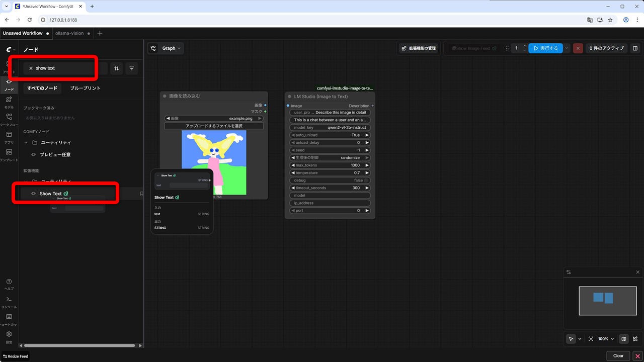644x362 pixels.
Task: Click the node filter icon
Action: [x=132, y=68]
